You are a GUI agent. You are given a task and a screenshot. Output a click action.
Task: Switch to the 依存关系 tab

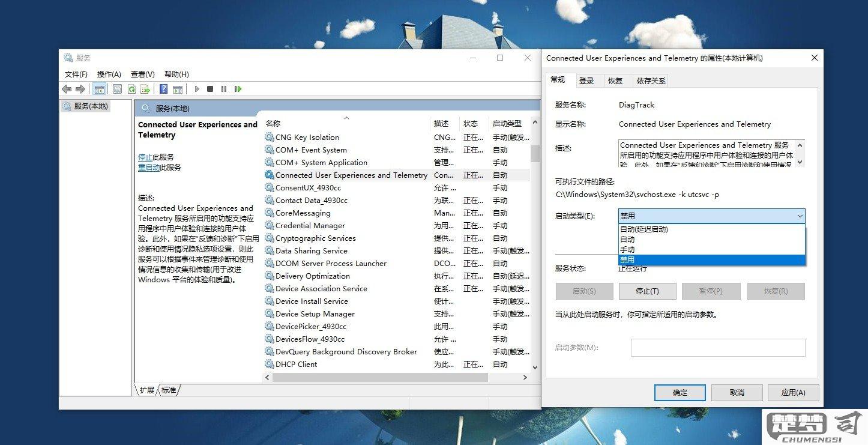651,80
